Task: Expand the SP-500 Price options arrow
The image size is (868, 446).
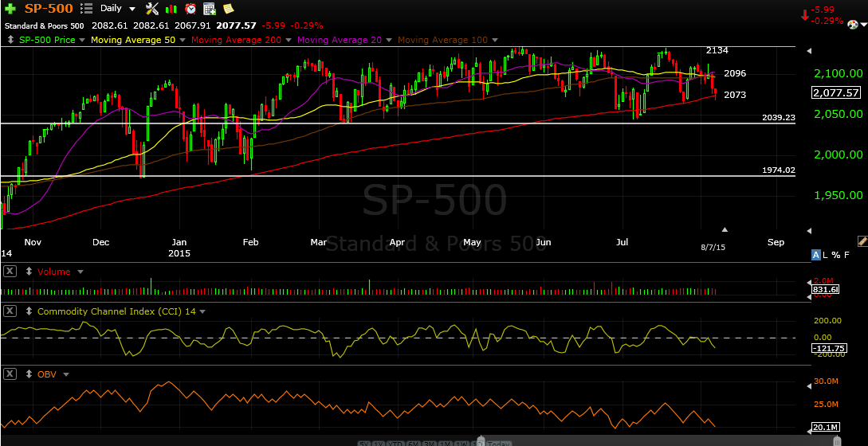Action: [x=82, y=41]
